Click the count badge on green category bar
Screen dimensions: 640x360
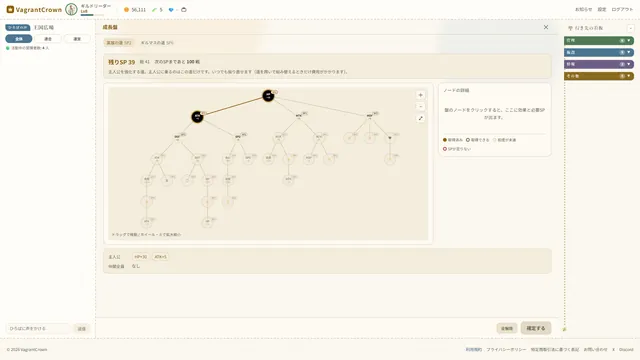[622, 40]
